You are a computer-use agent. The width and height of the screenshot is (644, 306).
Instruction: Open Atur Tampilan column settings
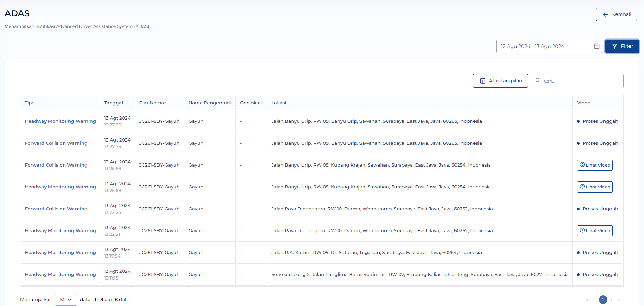click(x=501, y=81)
